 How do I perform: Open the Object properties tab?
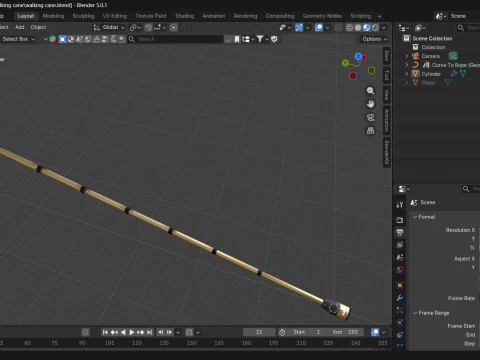400,285
